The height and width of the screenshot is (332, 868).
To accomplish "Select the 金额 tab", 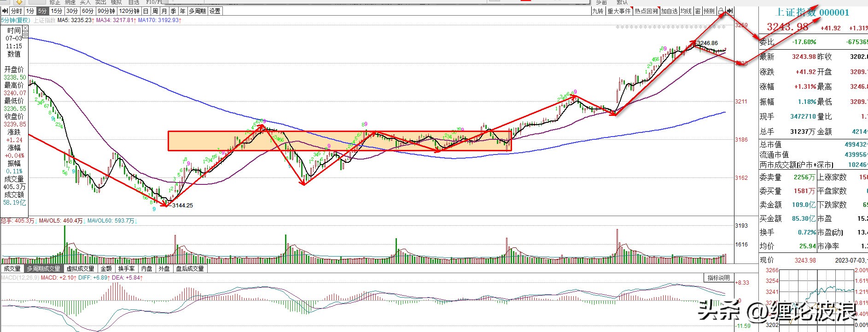I will [106, 269].
